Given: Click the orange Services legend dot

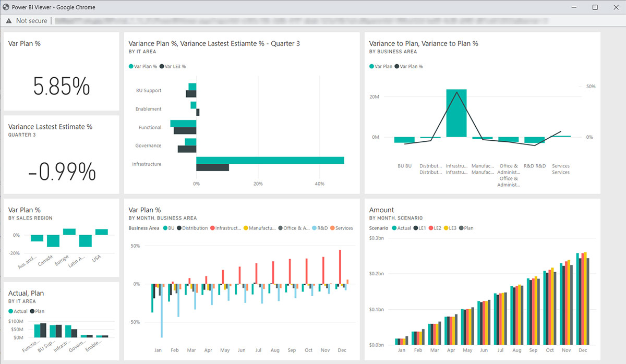Looking at the screenshot, I should pos(332,228).
